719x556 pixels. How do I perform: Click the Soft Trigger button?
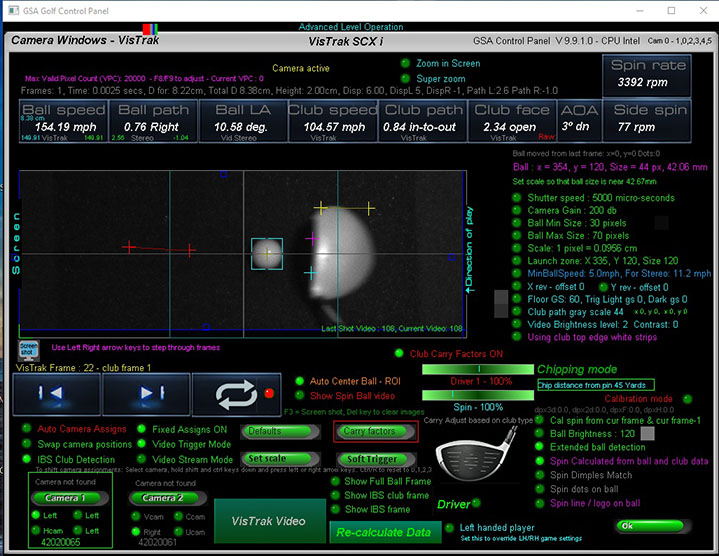point(376,459)
